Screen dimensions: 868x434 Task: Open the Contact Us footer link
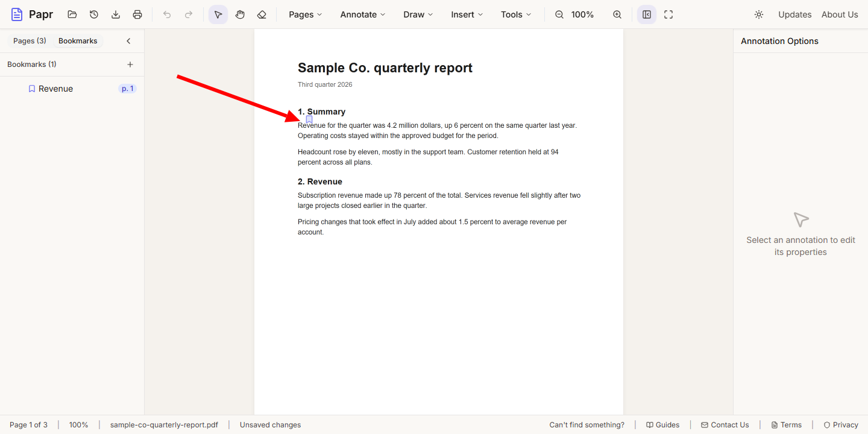(x=725, y=425)
